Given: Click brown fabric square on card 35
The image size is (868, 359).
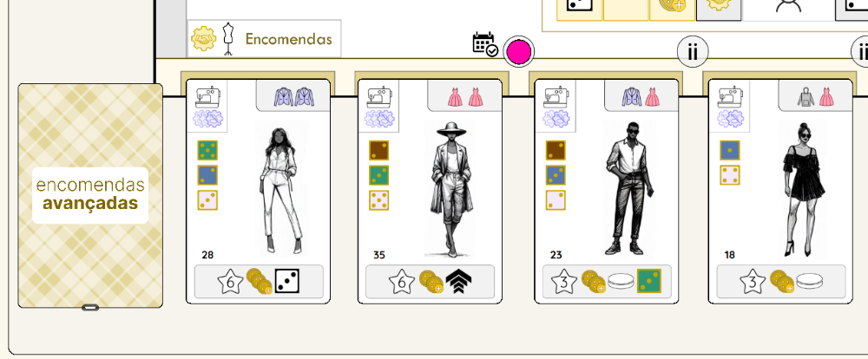Looking at the screenshot, I should [x=379, y=151].
